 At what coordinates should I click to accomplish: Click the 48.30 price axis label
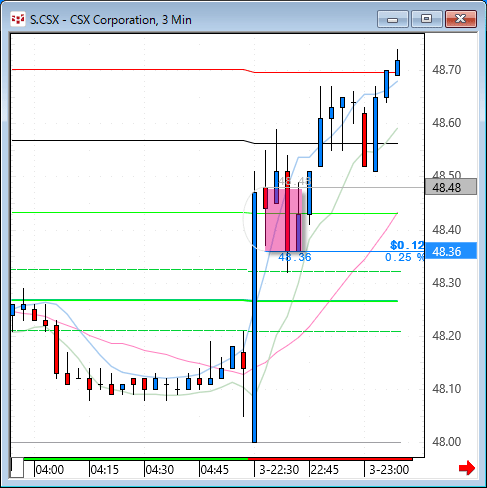(447, 283)
